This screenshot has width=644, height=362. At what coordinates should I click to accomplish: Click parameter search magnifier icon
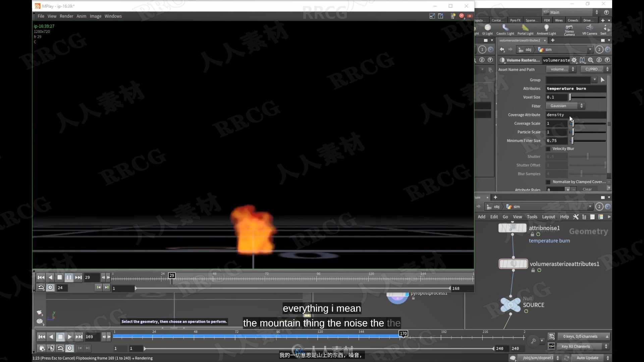591,60
